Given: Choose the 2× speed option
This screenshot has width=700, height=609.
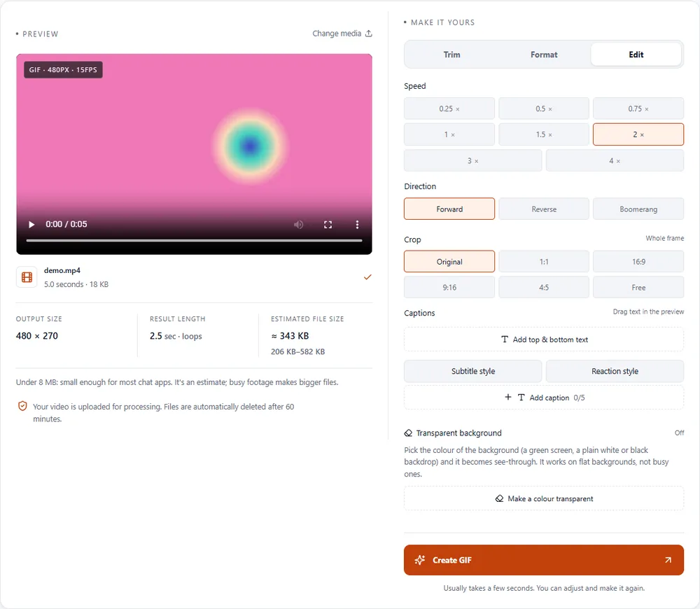Looking at the screenshot, I should [x=638, y=134].
